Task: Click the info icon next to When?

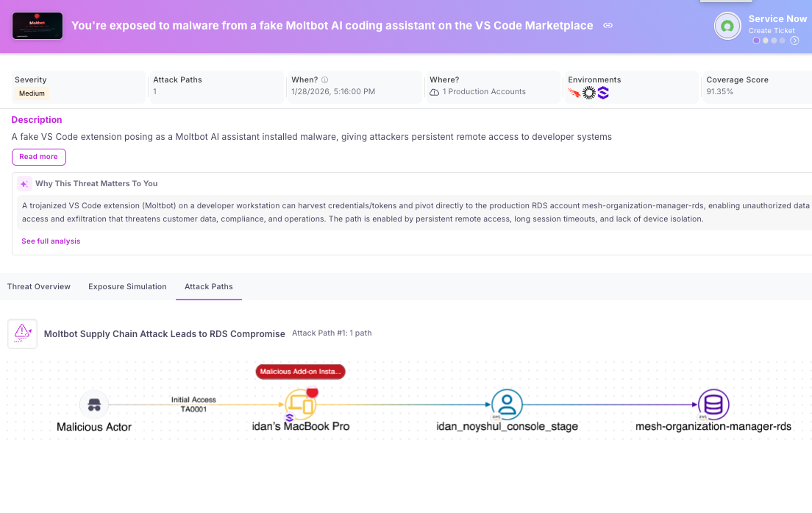Action: 324,80
